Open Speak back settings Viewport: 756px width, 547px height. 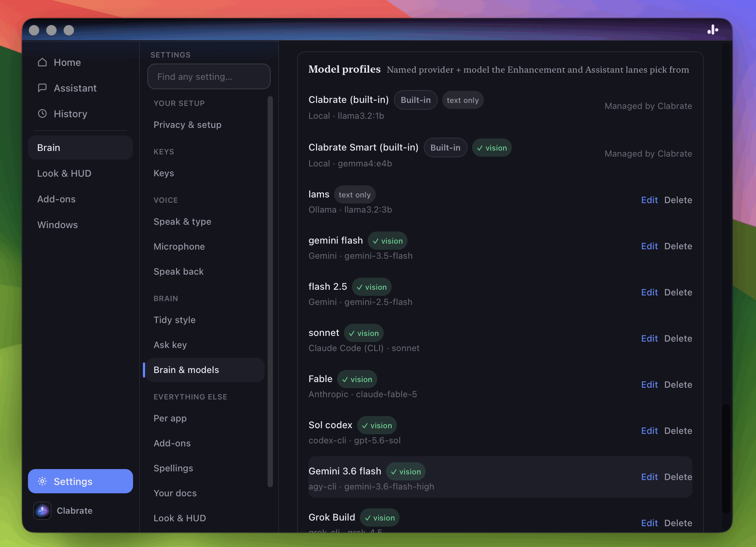tap(206, 272)
